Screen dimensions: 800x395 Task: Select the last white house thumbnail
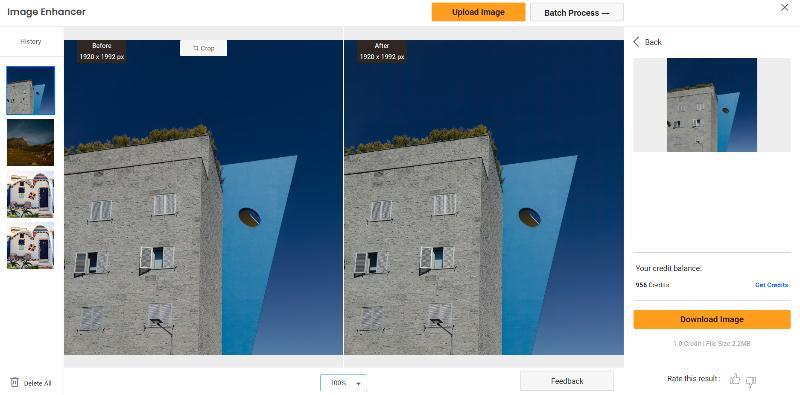tap(31, 245)
